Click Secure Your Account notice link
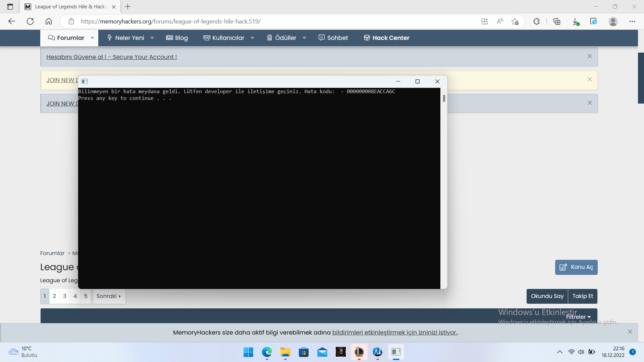Image resolution: width=644 pixels, height=362 pixels. 111,57
